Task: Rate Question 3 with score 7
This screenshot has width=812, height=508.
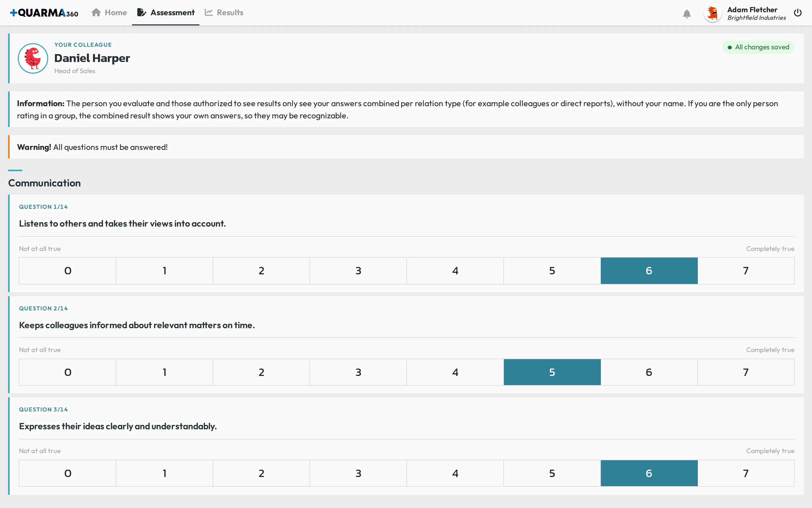Action: pos(746,473)
